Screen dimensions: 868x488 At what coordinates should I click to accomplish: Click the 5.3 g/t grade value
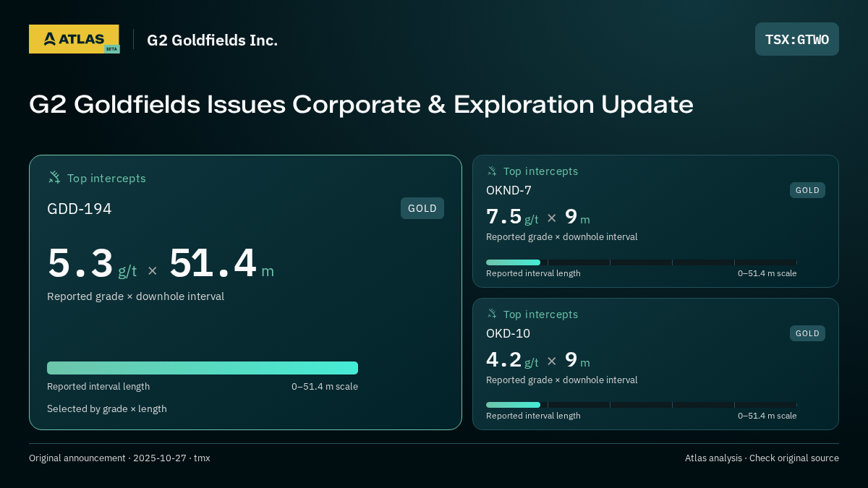click(x=92, y=264)
